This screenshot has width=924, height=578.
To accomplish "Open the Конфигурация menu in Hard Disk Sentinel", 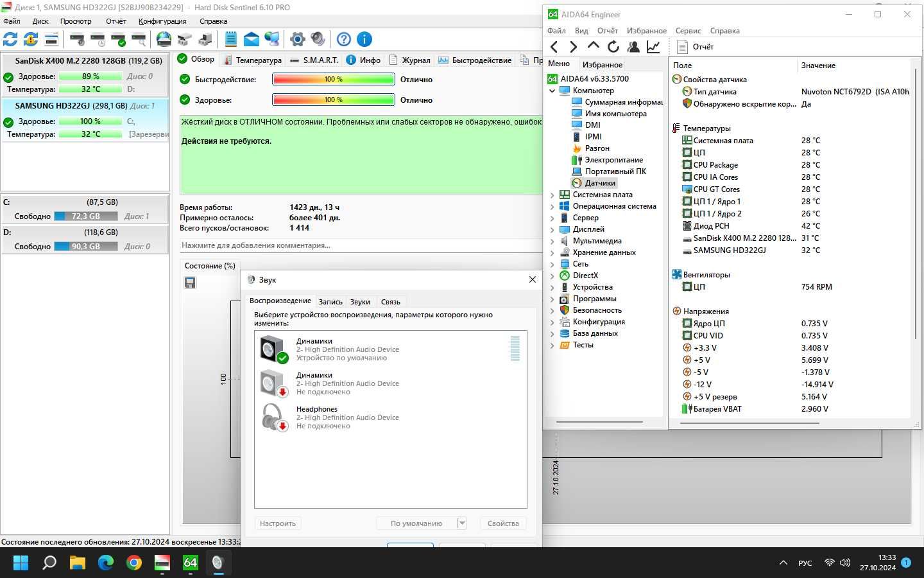I will coord(162,21).
